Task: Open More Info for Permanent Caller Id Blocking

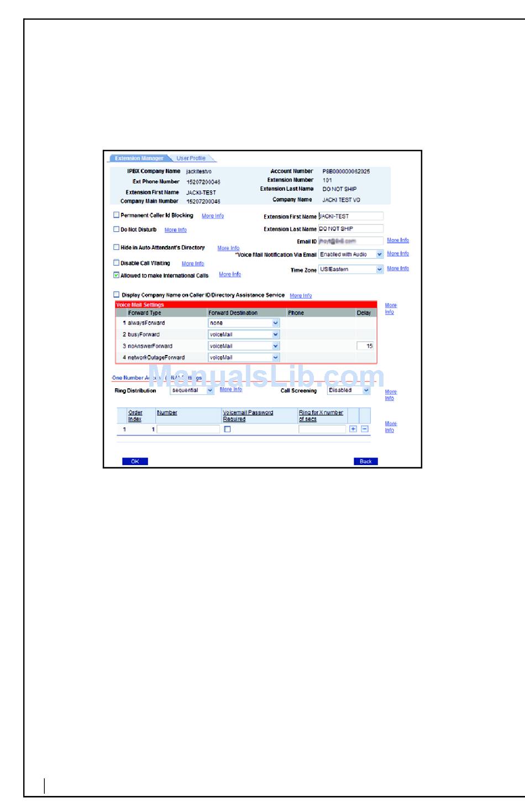Action: (213, 216)
